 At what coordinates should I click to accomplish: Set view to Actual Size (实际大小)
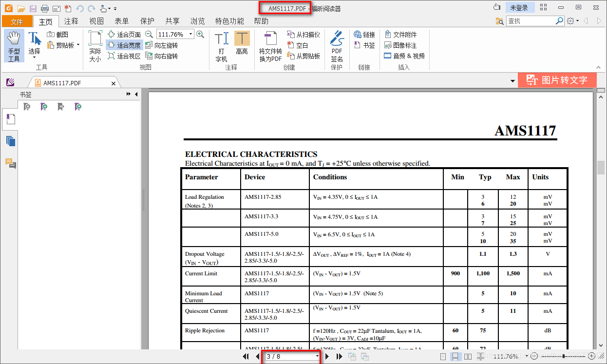[95, 46]
